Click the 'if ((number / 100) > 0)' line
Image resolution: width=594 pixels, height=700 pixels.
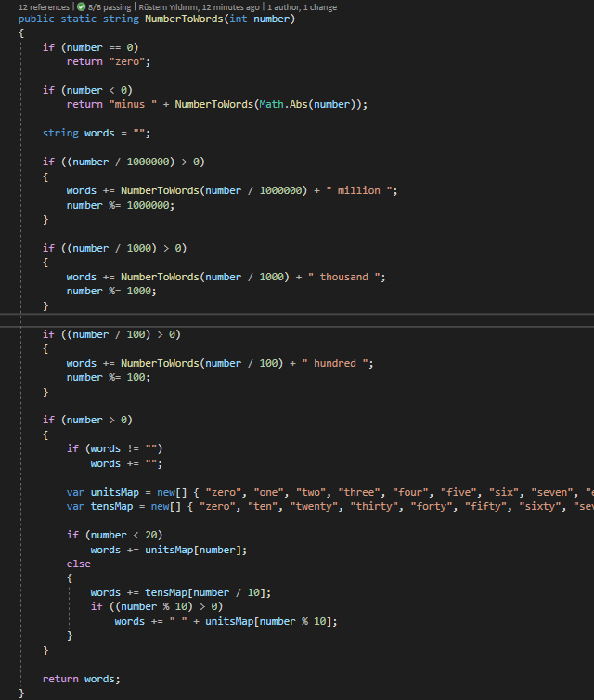coord(111,334)
